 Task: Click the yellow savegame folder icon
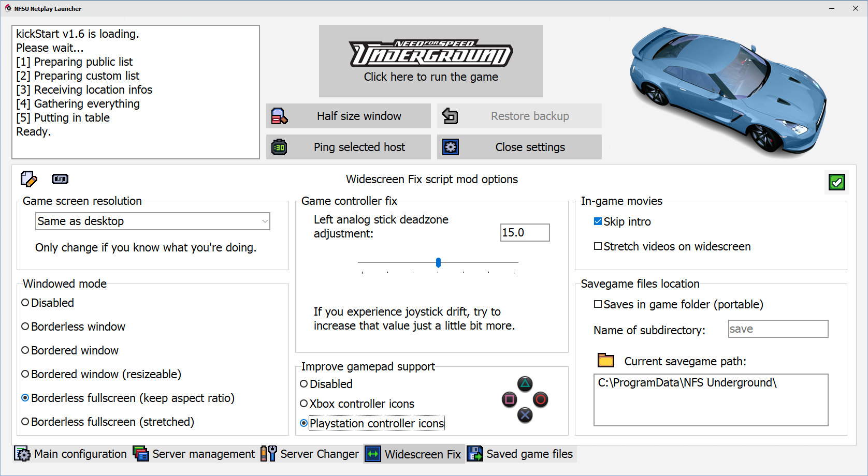click(606, 360)
